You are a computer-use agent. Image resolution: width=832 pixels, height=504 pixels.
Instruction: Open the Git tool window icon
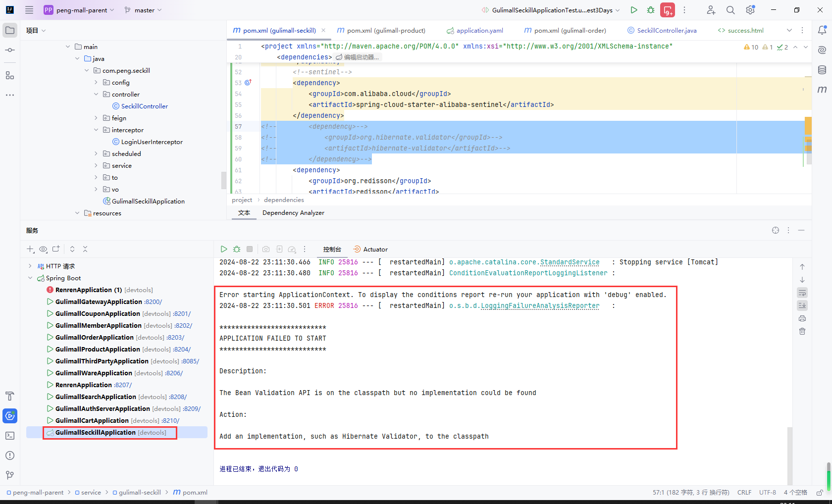10,475
